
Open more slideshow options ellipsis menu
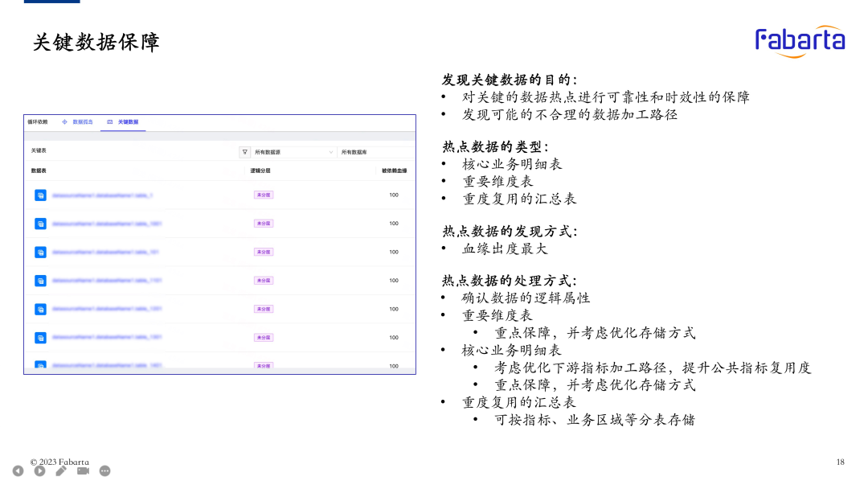[x=104, y=471]
